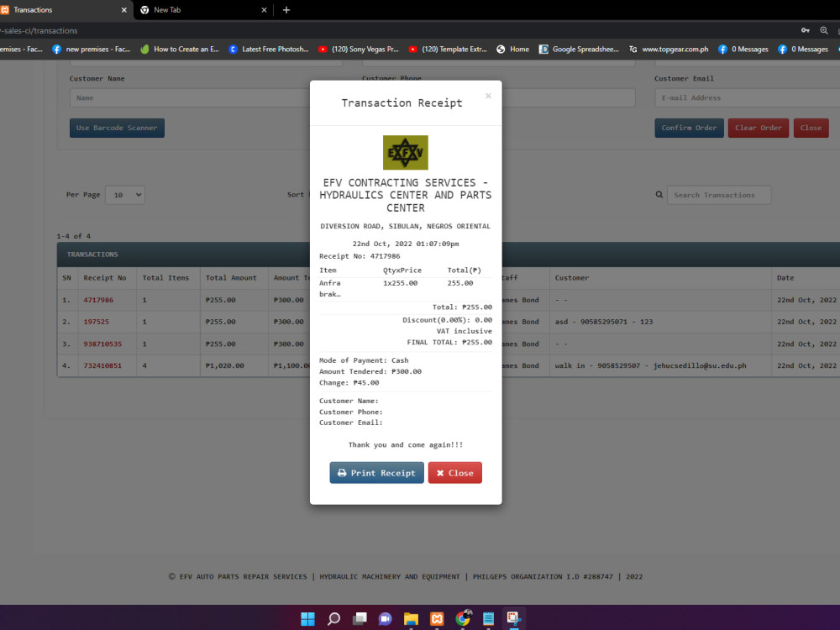Image resolution: width=840 pixels, height=630 pixels.
Task: Click the '₱1,020.00' total amount cell
Action: tap(224, 366)
